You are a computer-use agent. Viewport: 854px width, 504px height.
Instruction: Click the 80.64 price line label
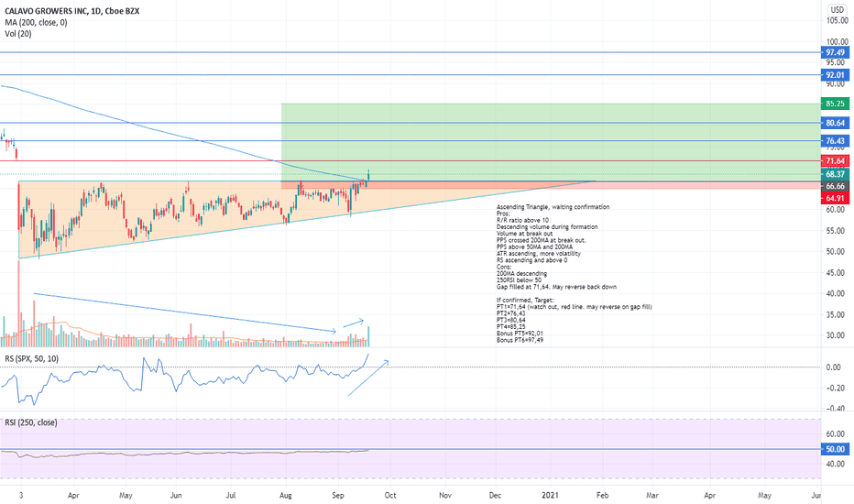click(835, 123)
